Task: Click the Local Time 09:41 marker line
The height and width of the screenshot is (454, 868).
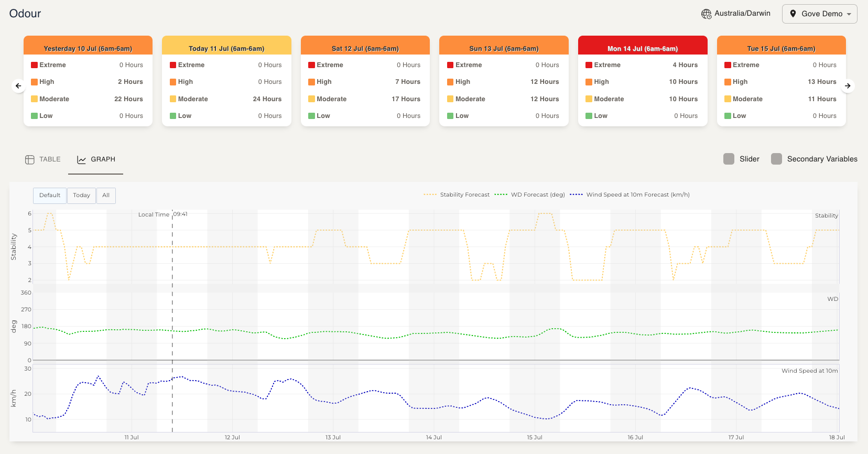Action: point(172,315)
